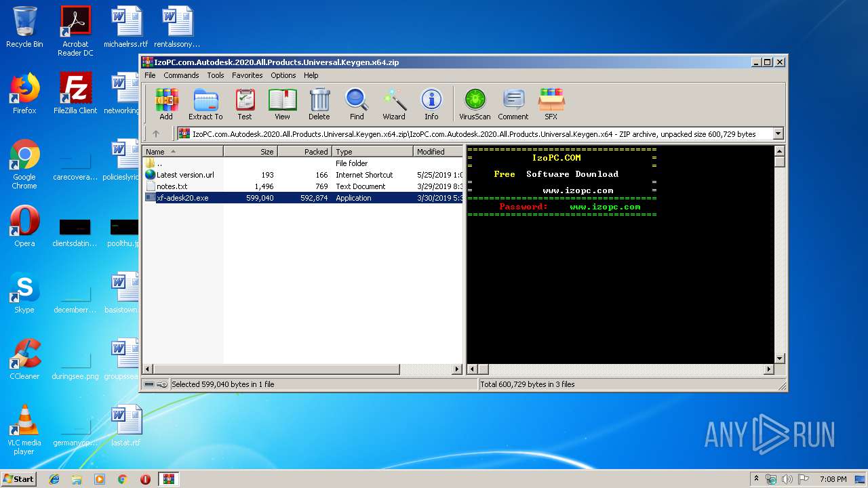Expand the archive path dropdown
Screen dimensions: 868x488
click(x=778, y=134)
